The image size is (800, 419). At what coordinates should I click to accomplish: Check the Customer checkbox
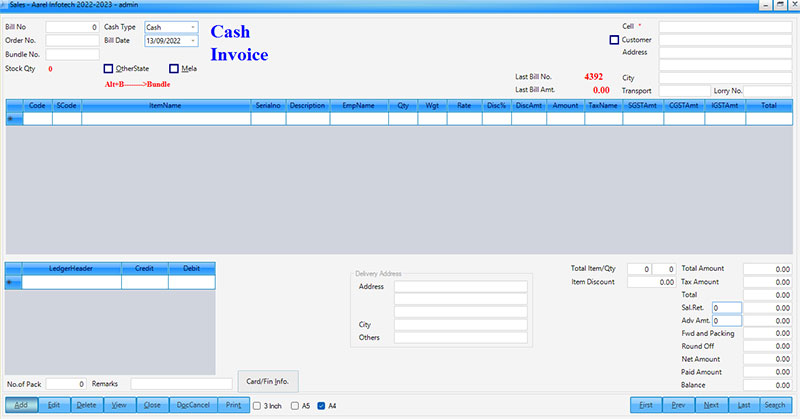click(614, 40)
